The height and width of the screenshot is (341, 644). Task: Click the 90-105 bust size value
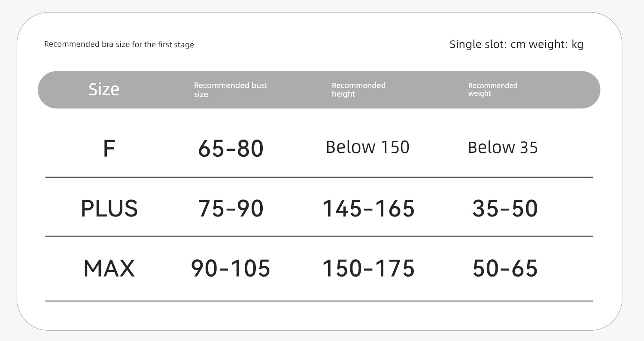click(231, 268)
